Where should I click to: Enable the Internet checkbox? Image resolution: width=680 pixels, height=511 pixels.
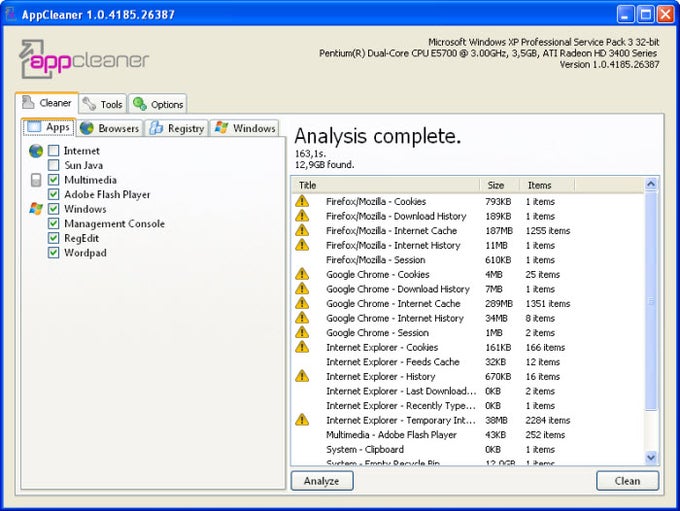click(53, 151)
